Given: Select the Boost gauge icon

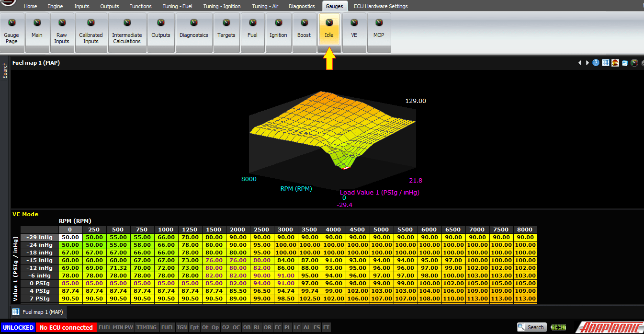Looking at the screenshot, I should 304,33.
